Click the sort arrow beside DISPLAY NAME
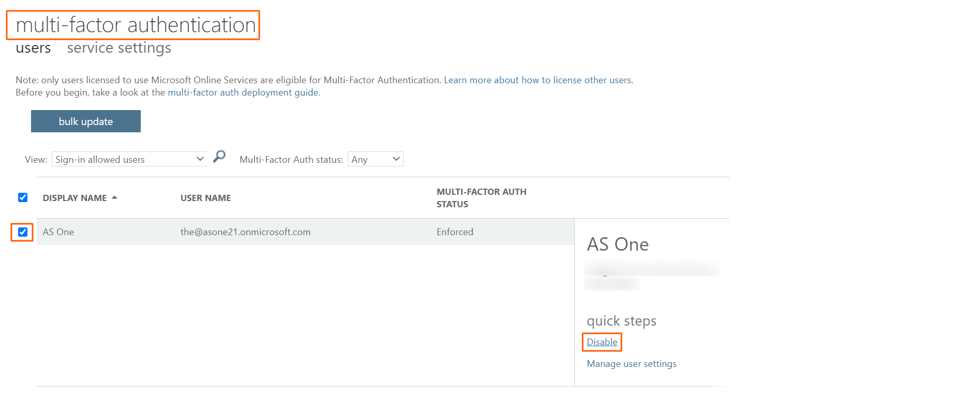 tap(114, 197)
